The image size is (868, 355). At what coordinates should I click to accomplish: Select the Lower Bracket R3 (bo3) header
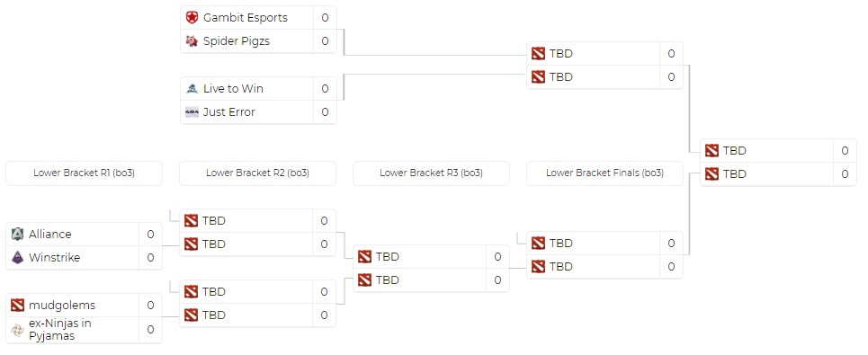point(431,173)
